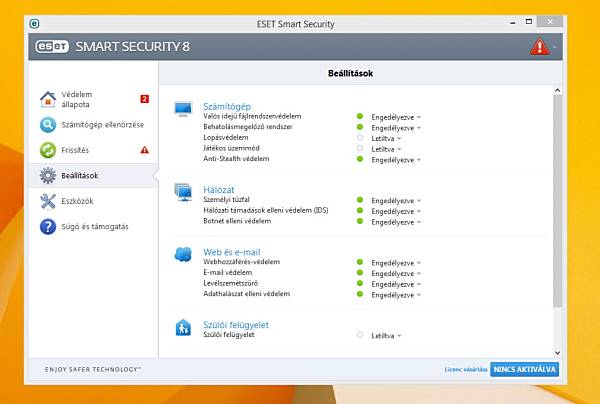Toggle status dot of Behatolásmegelőző rendszer
The width and height of the screenshot is (600, 404).
click(360, 127)
